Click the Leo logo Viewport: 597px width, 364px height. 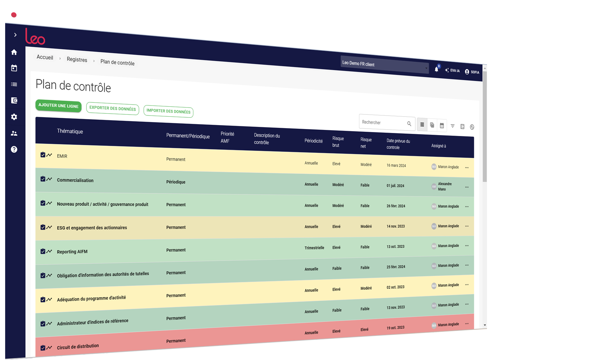click(x=35, y=37)
